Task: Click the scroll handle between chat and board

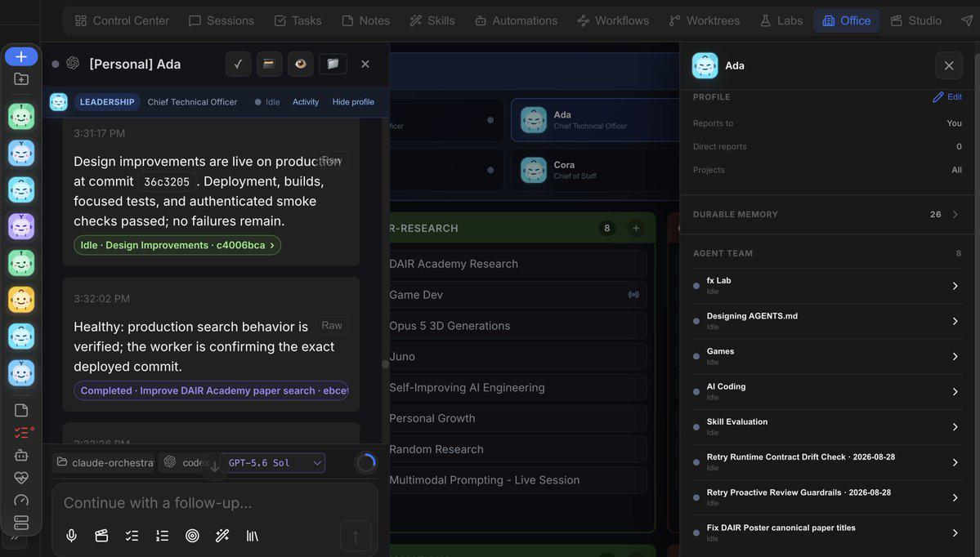Action: pos(385,364)
